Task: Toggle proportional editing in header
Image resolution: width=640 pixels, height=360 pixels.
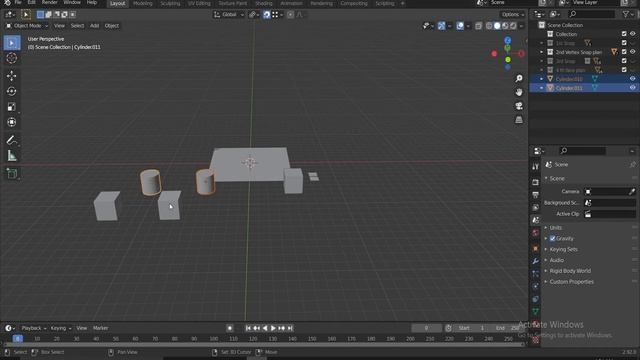Action: pos(290,15)
